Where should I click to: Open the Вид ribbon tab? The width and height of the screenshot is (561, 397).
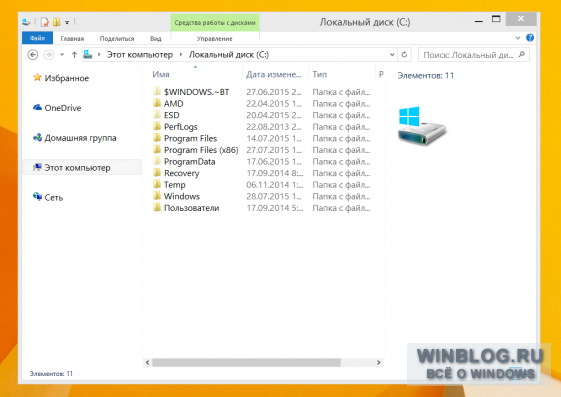pyautogui.click(x=156, y=38)
